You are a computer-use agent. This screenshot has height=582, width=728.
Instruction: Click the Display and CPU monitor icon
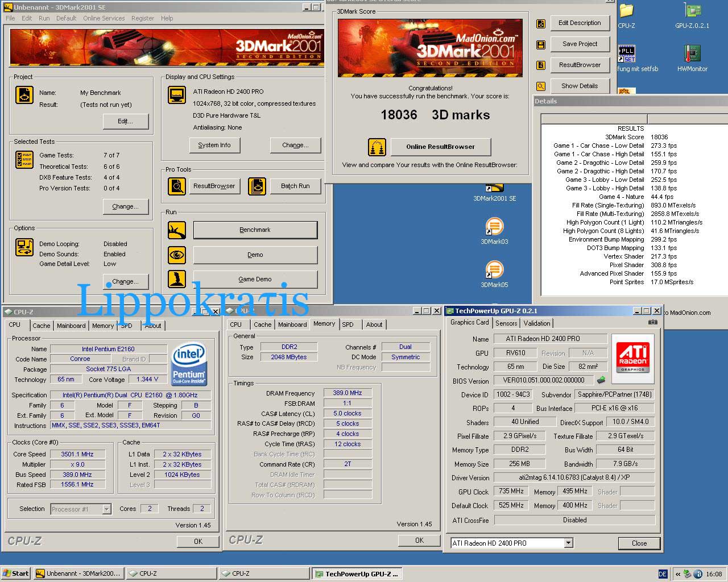click(x=177, y=95)
